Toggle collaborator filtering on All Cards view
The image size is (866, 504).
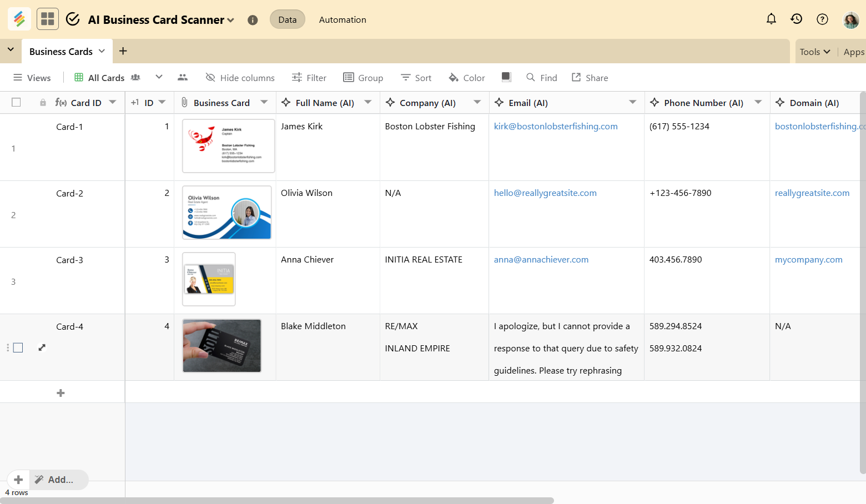[135, 78]
